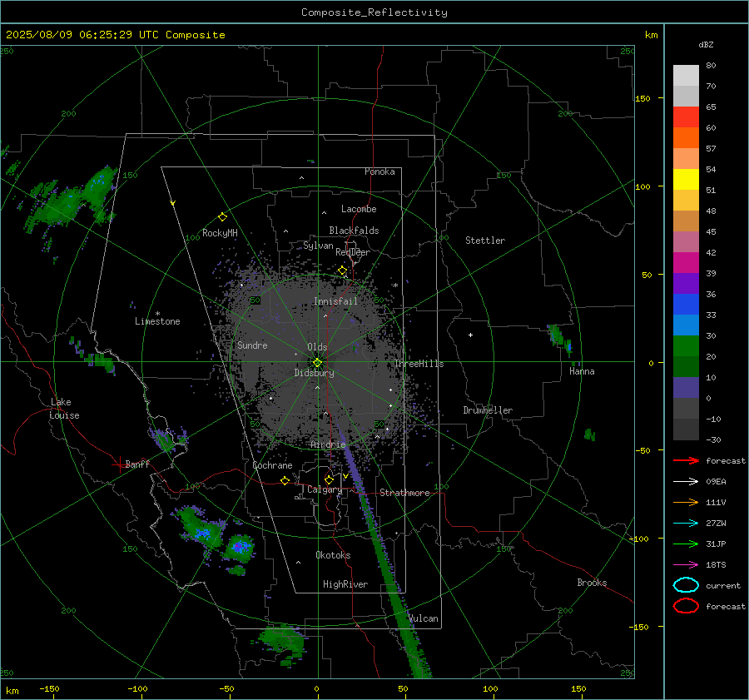Pick the green 20–30 dBZ swatch

pos(686,346)
